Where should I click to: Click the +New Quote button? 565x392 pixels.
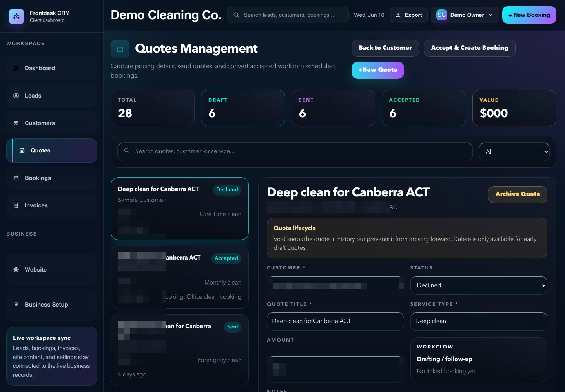tap(378, 70)
